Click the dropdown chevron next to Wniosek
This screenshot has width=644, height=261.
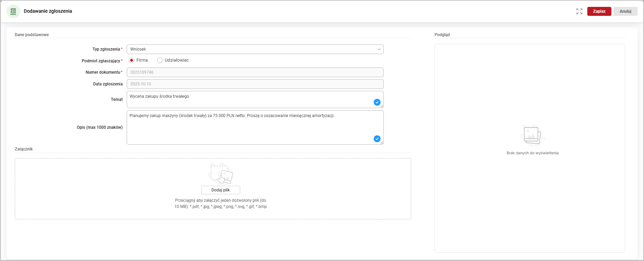click(x=379, y=49)
